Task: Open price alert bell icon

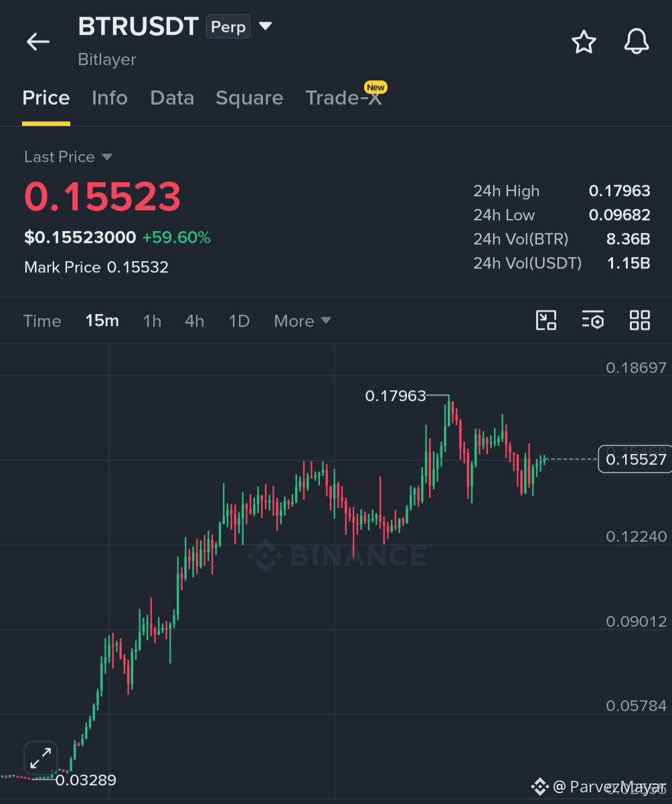Action: [x=637, y=42]
